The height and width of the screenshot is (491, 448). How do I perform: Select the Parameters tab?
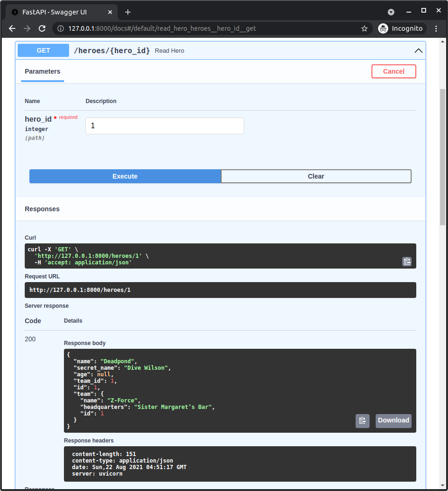[x=42, y=71]
